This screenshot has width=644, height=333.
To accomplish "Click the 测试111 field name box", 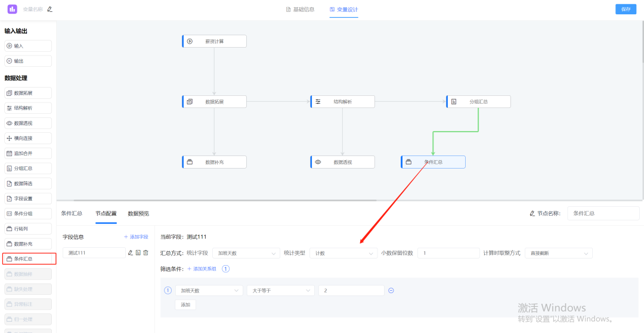I will (x=94, y=253).
